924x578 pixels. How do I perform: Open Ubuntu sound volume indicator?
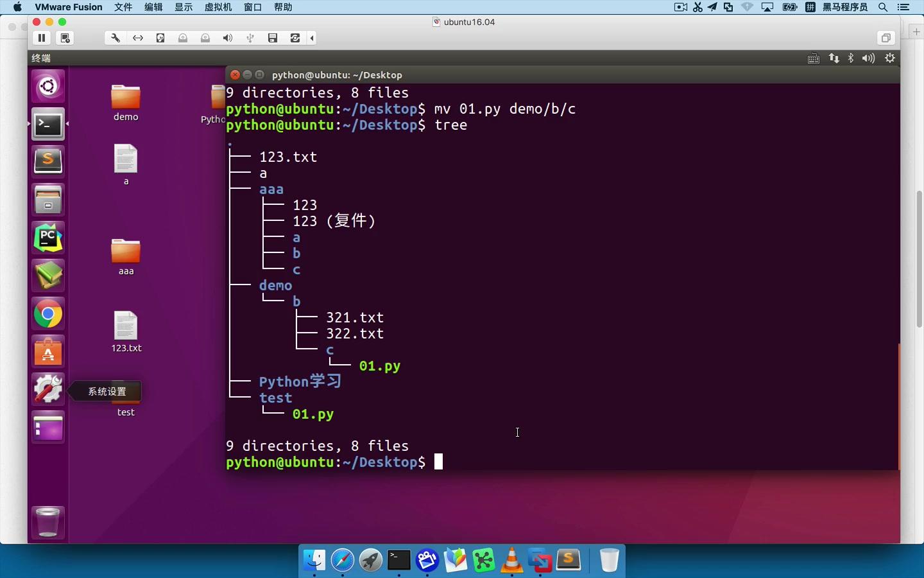868,58
